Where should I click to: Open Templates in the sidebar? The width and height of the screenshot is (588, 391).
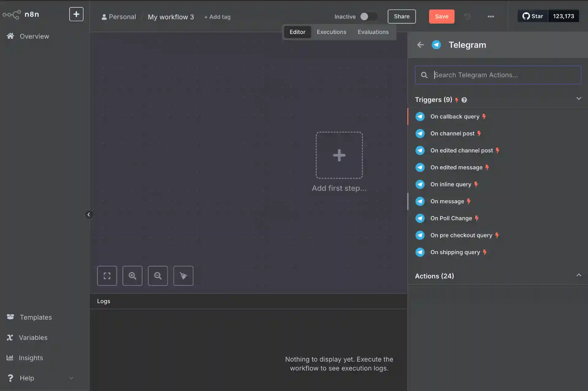click(36, 317)
